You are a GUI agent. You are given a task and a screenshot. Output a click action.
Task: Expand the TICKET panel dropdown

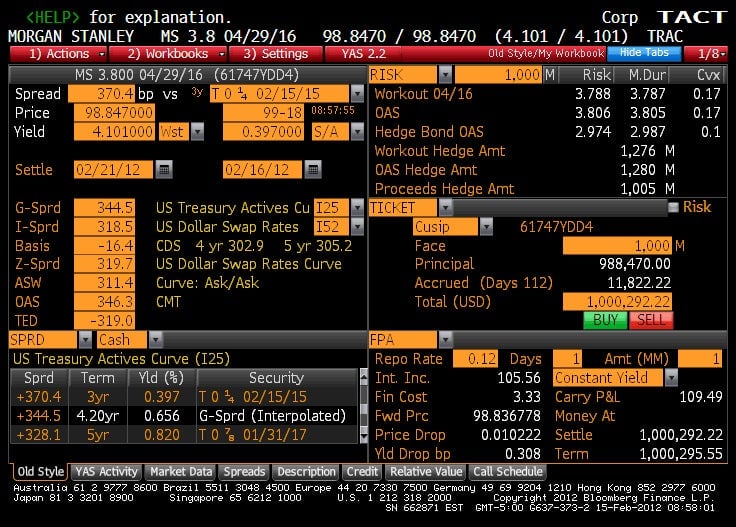pos(445,207)
